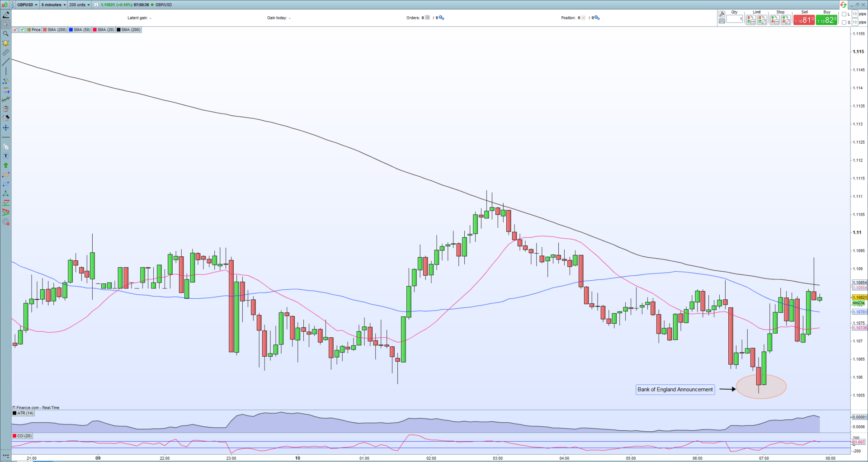Image resolution: width=868 pixels, height=462 pixels.
Task: Click the Qty input field
Action: coord(735,19)
